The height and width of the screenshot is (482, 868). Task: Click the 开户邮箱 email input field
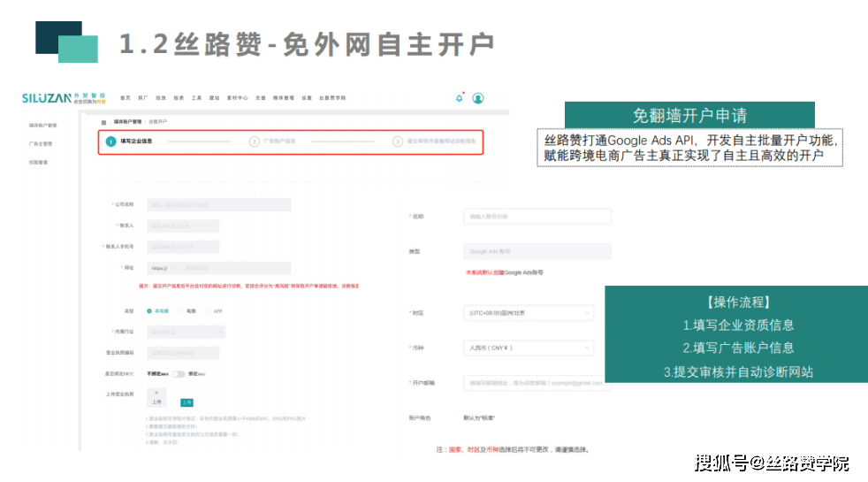pos(537,383)
